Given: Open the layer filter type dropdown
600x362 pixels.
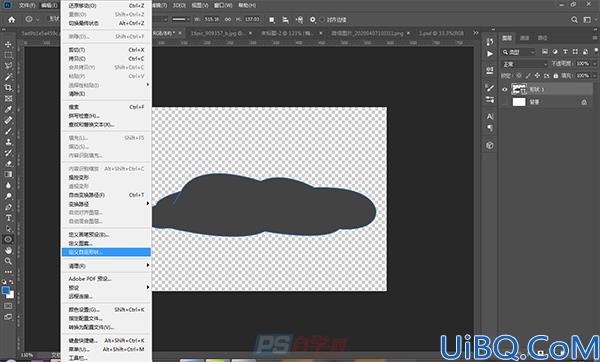Looking at the screenshot, I should coord(519,52).
